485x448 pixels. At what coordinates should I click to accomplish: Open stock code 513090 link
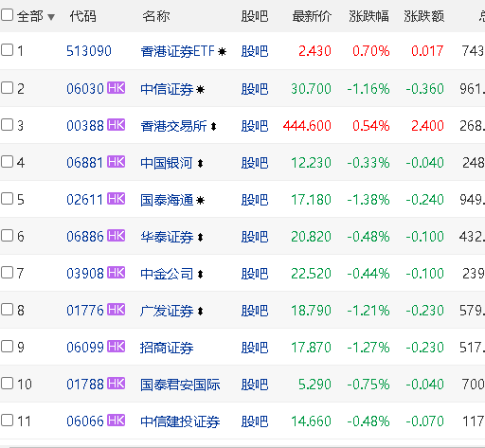(89, 51)
